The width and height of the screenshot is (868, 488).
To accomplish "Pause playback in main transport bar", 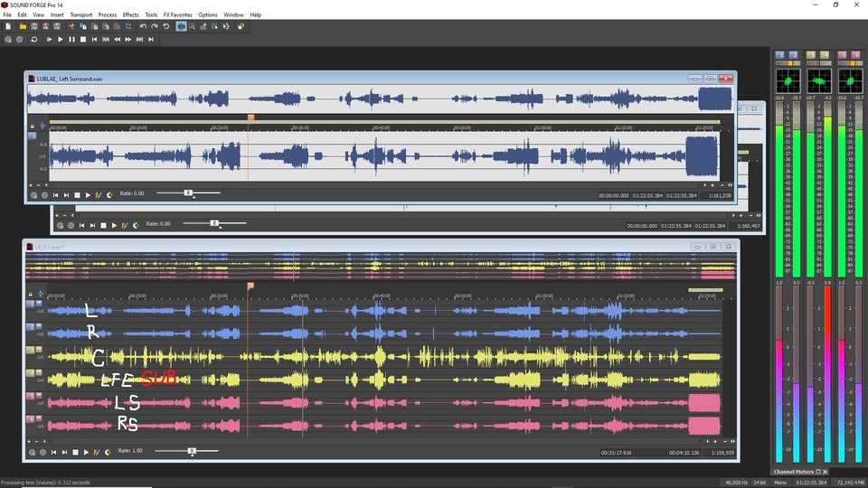I will [x=72, y=39].
